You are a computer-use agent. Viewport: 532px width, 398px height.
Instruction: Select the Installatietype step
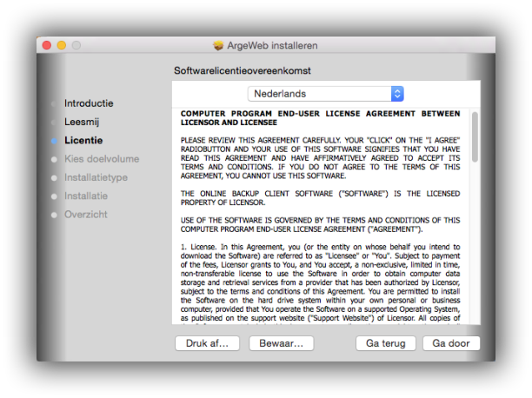pyautogui.click(x=96, y=177)
